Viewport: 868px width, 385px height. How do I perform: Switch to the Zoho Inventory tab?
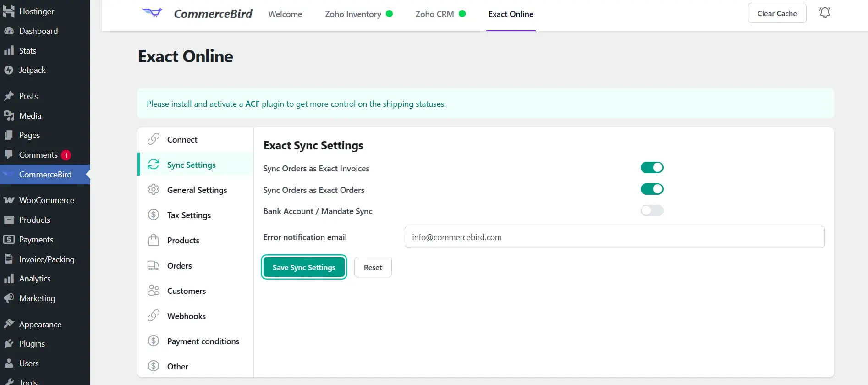[353, 14]
